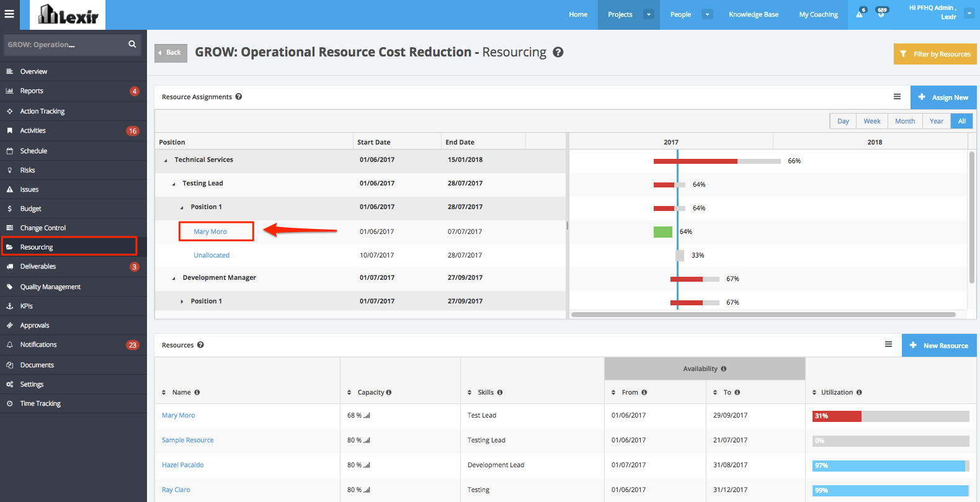Click capacity chart icon for Mary Moro
Image resolution: width=980 pixels, height=502 pixels.
click(x=367, y=416)
